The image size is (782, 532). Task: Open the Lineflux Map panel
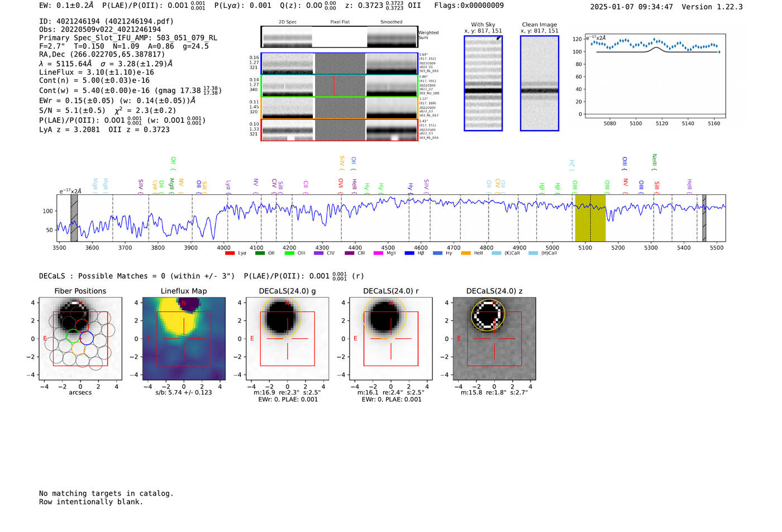(x=184, y=338)
